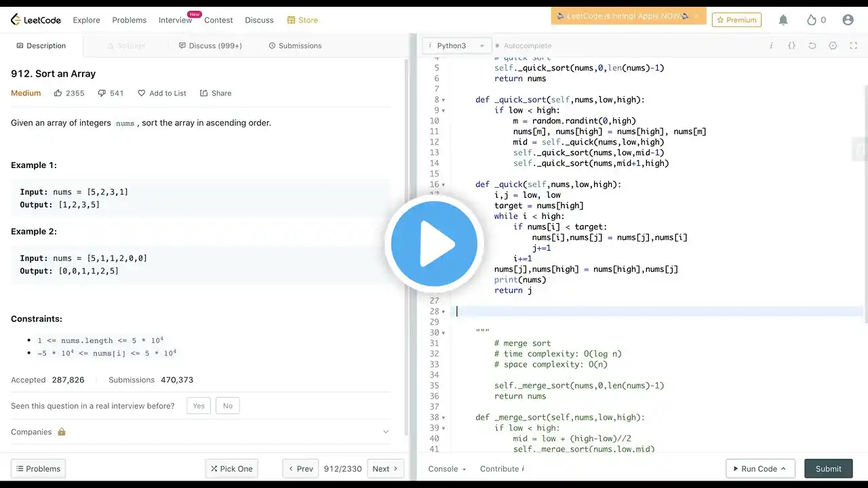
Task: Fold the _quick_sort definition at line 8
Action: 443,100
